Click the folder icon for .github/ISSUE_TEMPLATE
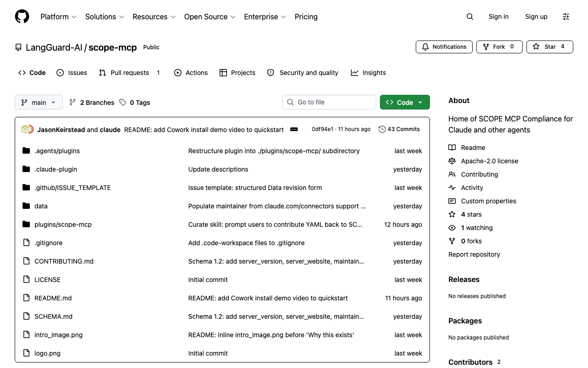This screenshot has width=588, height=368. pos(26,188)
